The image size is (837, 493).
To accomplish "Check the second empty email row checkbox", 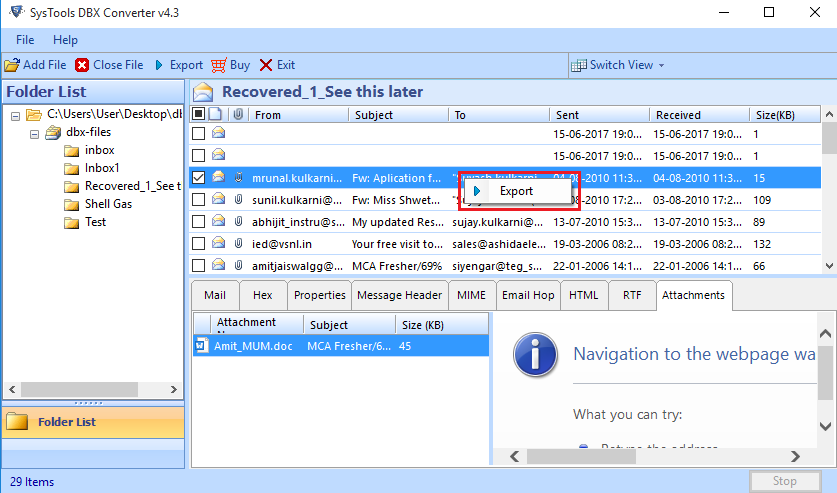I will (x=199, y=155).
